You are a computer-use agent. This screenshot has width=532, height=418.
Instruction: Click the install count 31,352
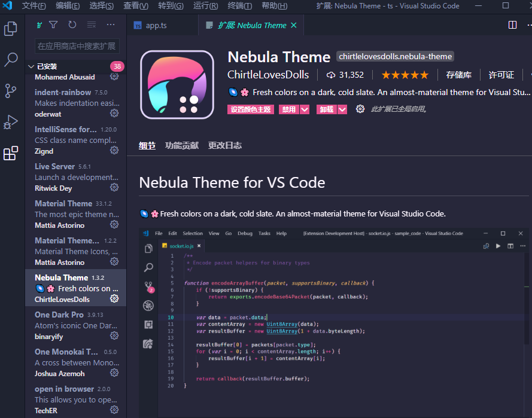pos(345,75)
